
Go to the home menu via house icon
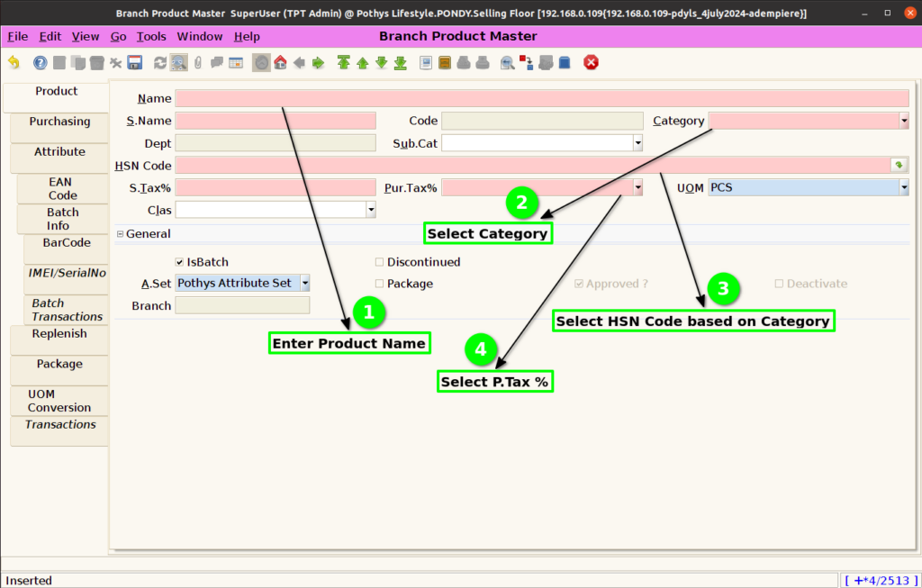point(281,62)
